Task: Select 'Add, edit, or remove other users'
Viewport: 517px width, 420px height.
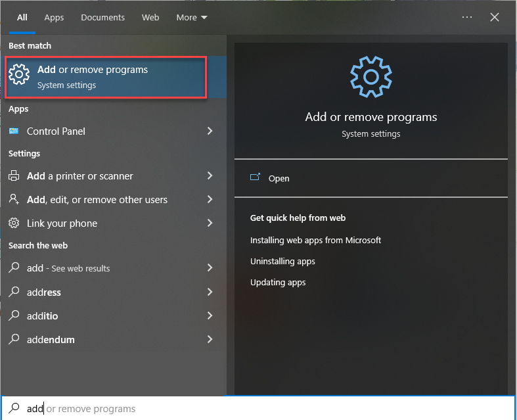Action: click(114, 200)
